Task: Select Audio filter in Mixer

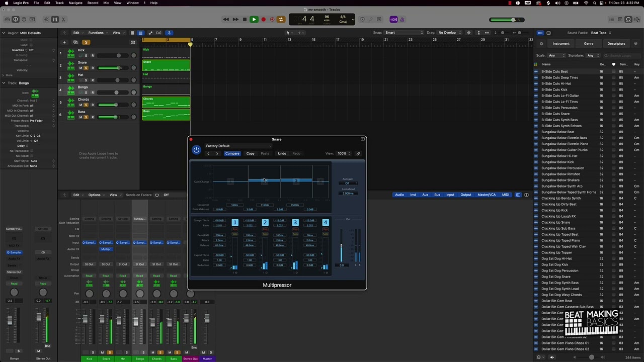Action: (399, 195)
